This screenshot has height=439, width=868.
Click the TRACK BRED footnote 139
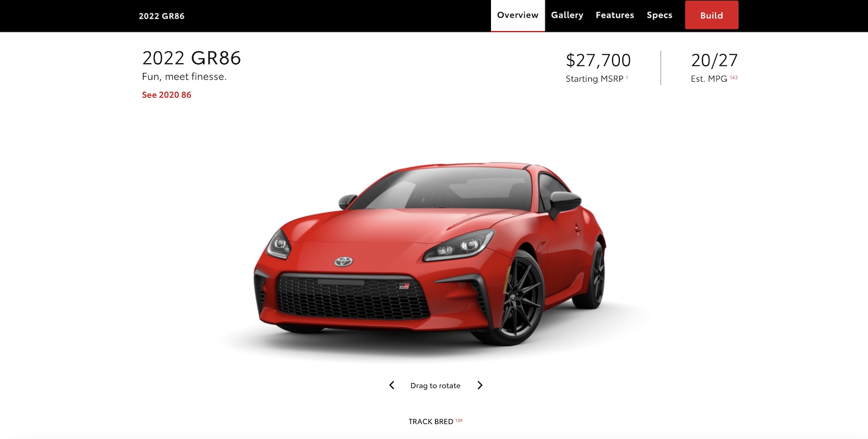459,420
